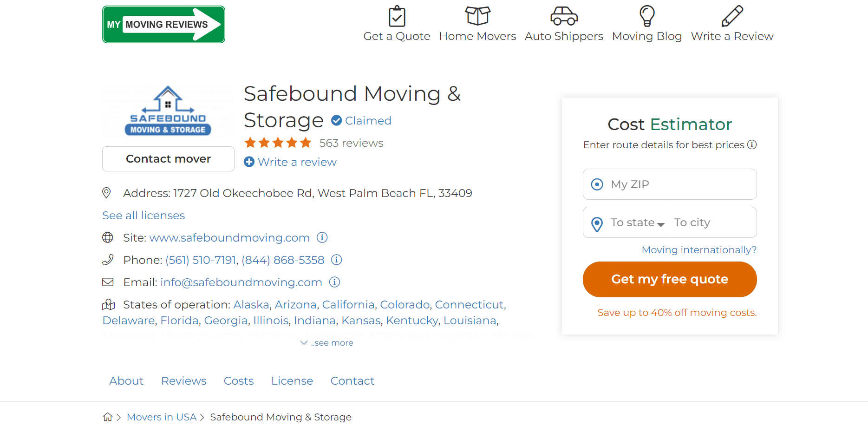Image resolution: width=868 pixels, height=426 pixels.
Task: Click the five-star rating display
Action: [278, 143]
